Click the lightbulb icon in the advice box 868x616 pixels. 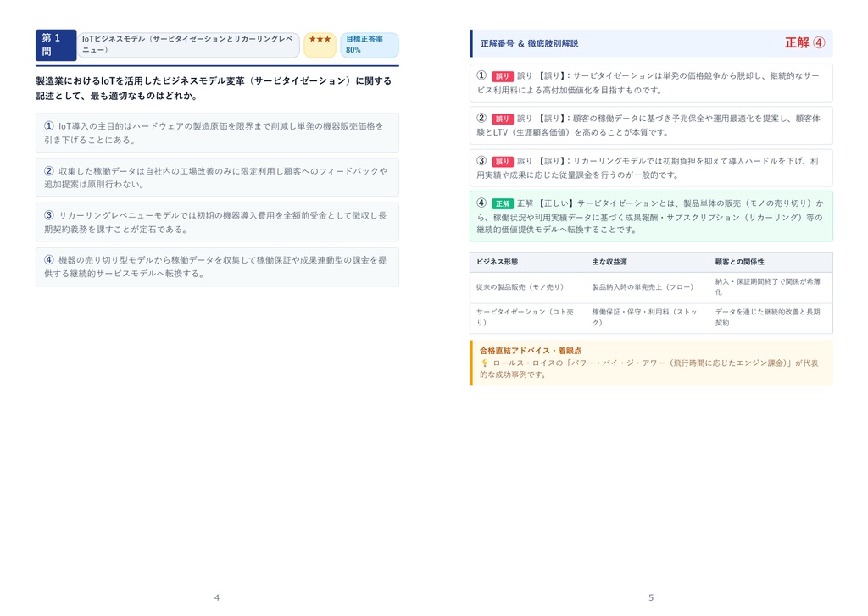(x=484, y=363)
